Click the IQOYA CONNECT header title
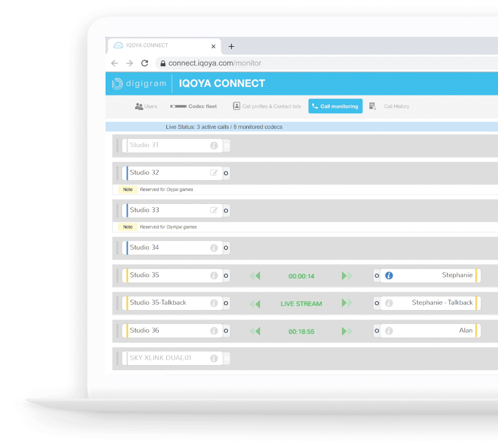The height and width of the screenshot is (448, 498). [222, 83]
